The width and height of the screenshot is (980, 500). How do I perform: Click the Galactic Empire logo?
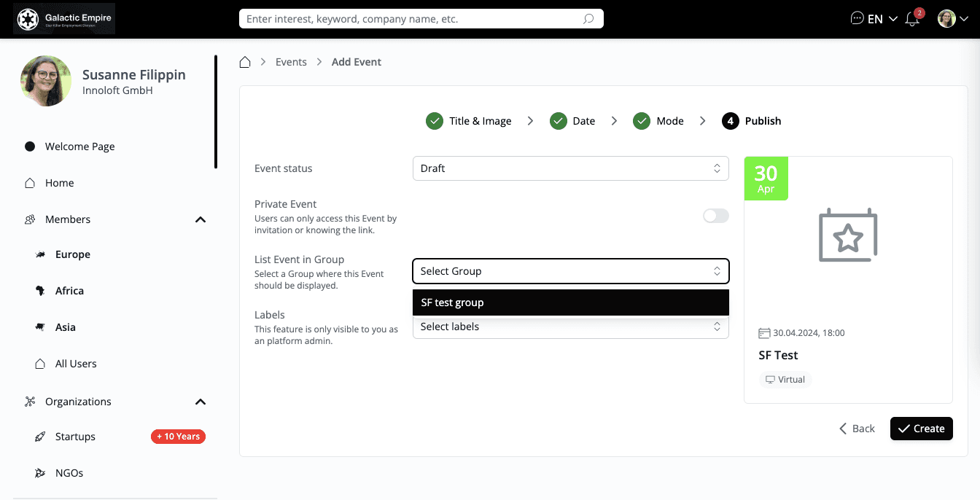click(x=64, y=19)
